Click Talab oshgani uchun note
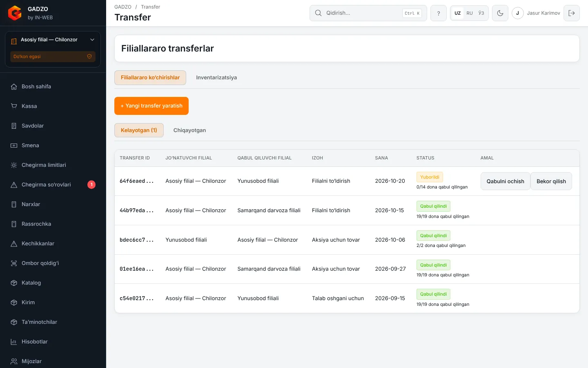Viewport: 588px width, 368px height. pos(338,298)
